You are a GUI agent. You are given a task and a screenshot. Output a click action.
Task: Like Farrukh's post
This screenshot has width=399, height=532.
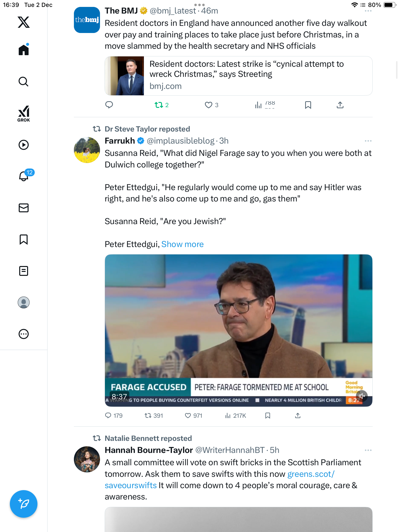coord(188,416)
